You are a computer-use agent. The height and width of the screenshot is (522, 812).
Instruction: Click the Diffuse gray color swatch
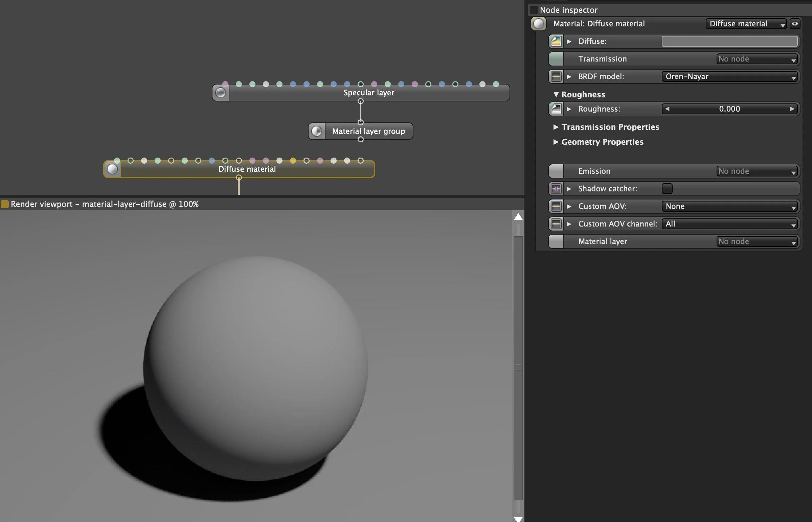(729, 41)
